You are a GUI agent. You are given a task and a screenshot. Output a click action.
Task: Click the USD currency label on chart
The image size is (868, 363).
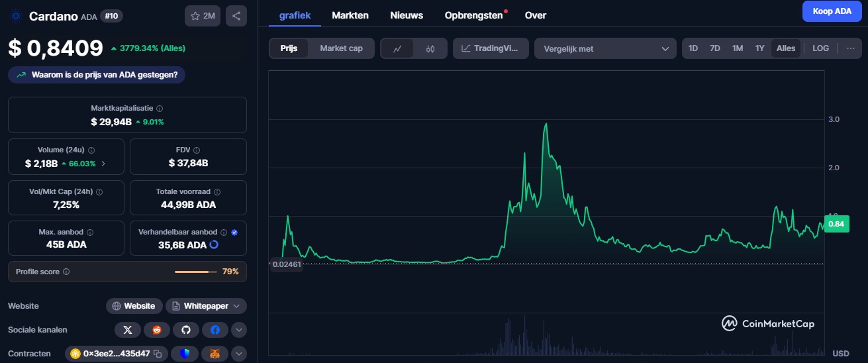pos(840,354)
